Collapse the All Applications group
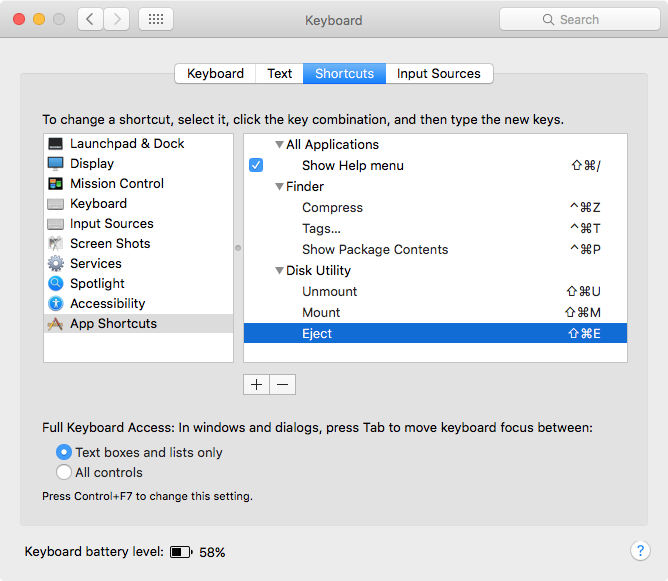 pos(279,145)
